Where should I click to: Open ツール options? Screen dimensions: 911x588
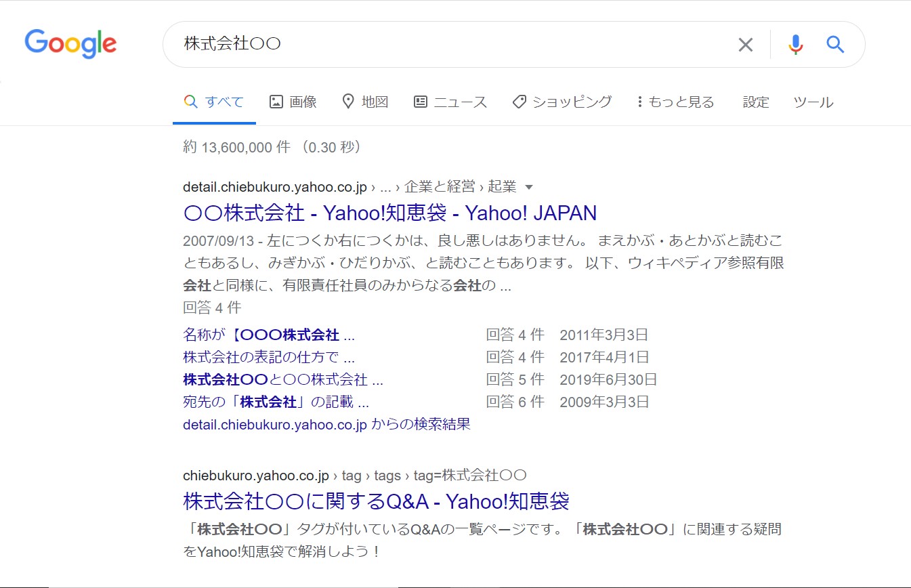click(x=813, y=102)
